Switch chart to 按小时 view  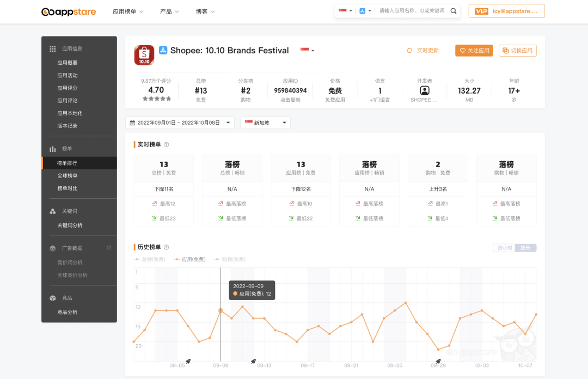click(504, 248)
